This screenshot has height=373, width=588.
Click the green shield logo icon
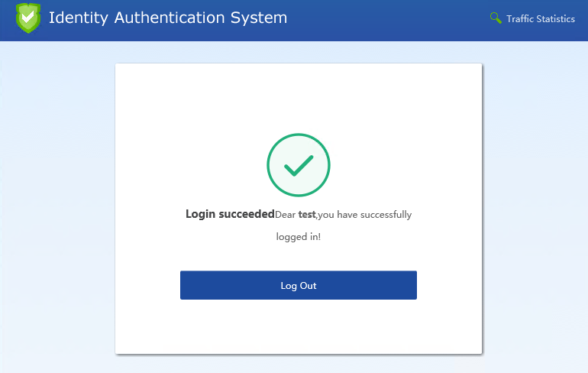tap(28, 18)
